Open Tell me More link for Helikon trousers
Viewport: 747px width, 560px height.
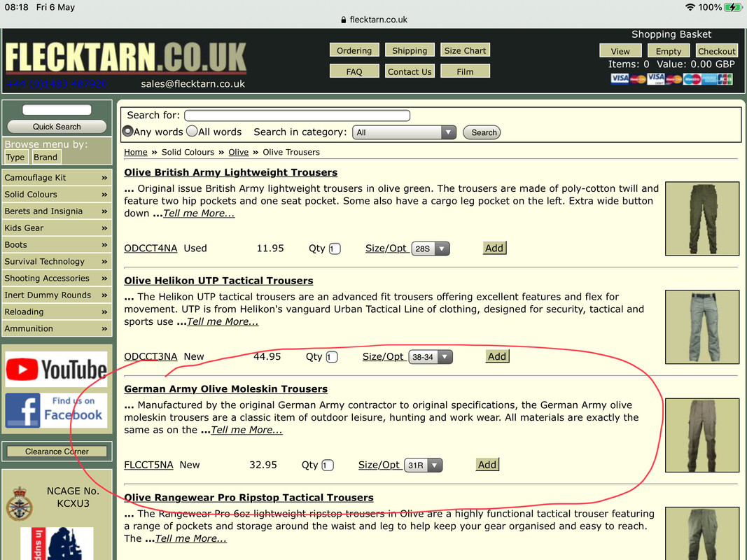[223, 321]
